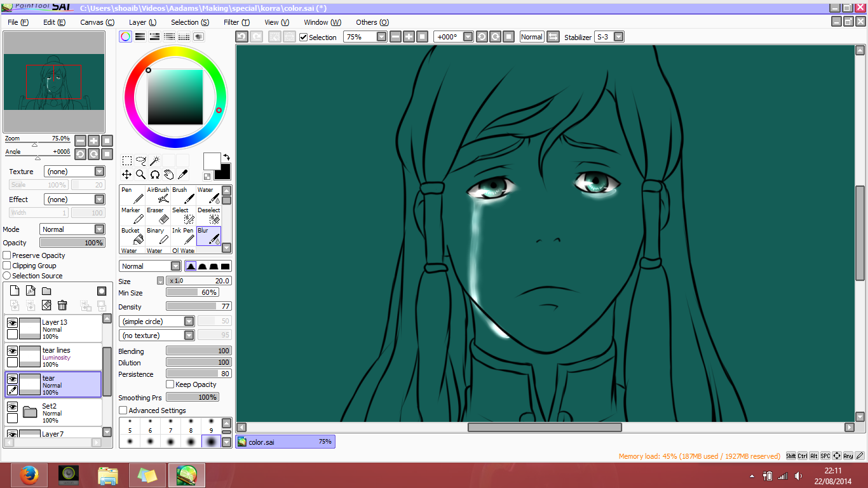Uncheck the Selection checkbox in toolbar
This screenshot has height=488, width=868.
[x=304, y=37]
